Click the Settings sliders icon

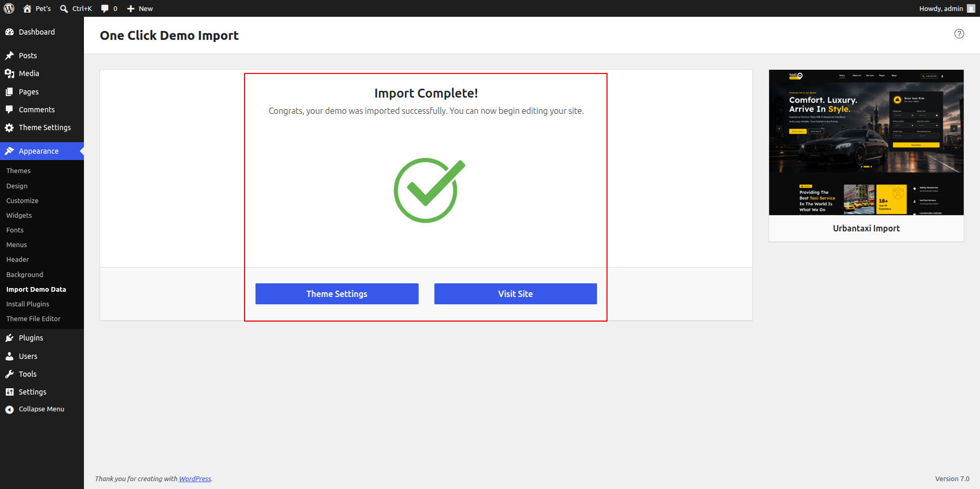[9, 392]
